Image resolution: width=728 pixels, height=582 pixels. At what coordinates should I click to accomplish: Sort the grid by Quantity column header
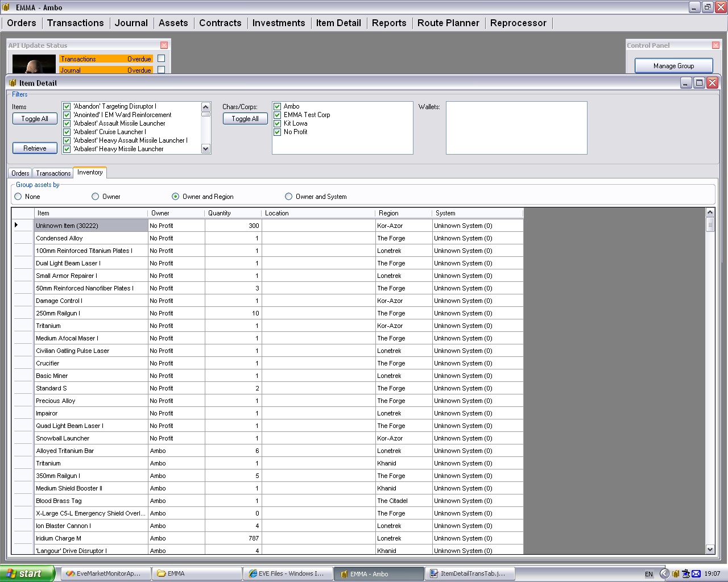point(233,213)
